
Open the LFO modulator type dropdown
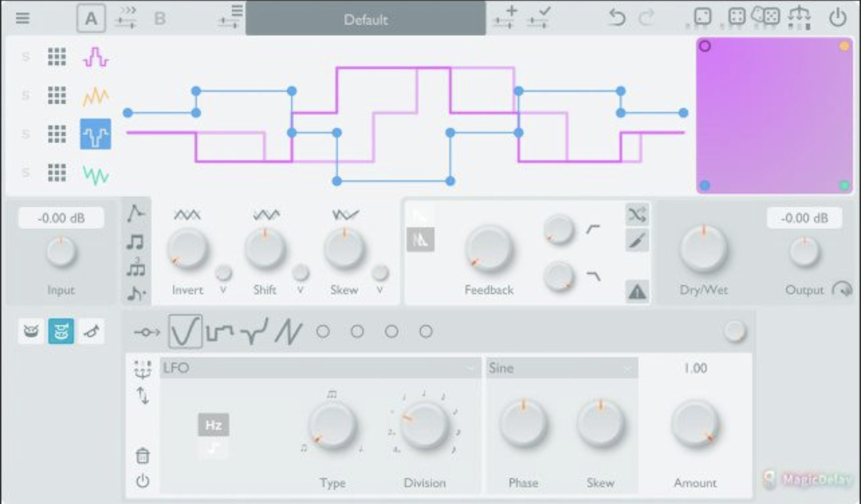pos(321,368)
